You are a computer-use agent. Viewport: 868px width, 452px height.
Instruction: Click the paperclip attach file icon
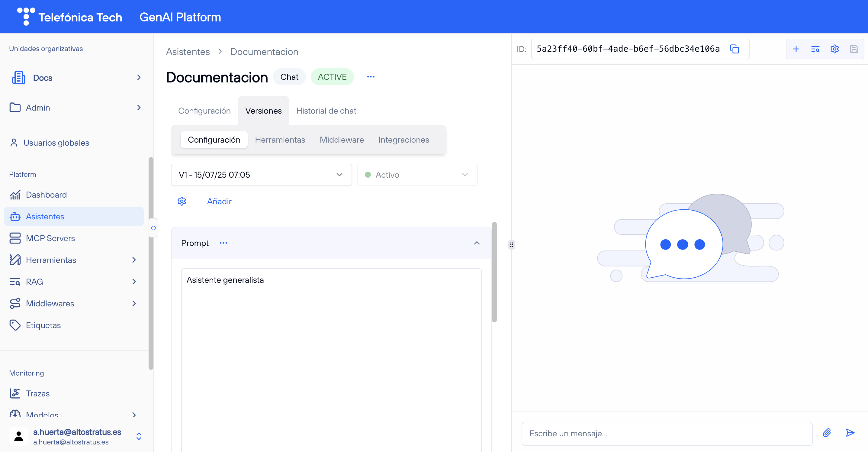(x=827, y=433)
